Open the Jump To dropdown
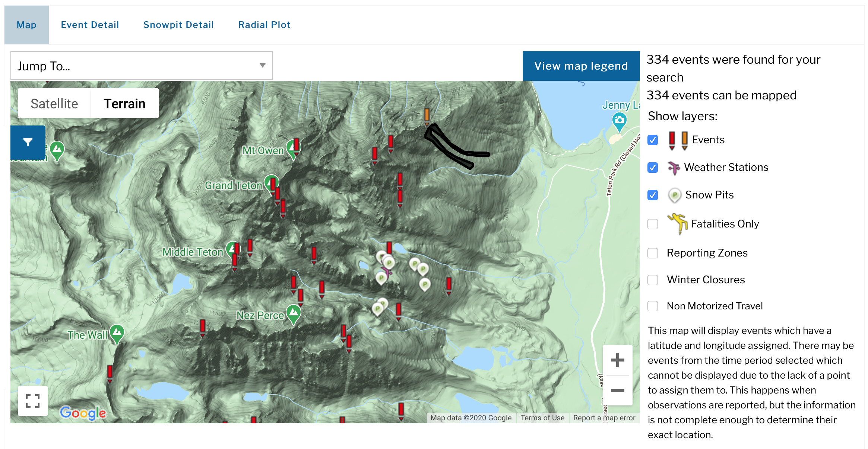This screenshot has height=449, width=868. click(x=142, y=66)
